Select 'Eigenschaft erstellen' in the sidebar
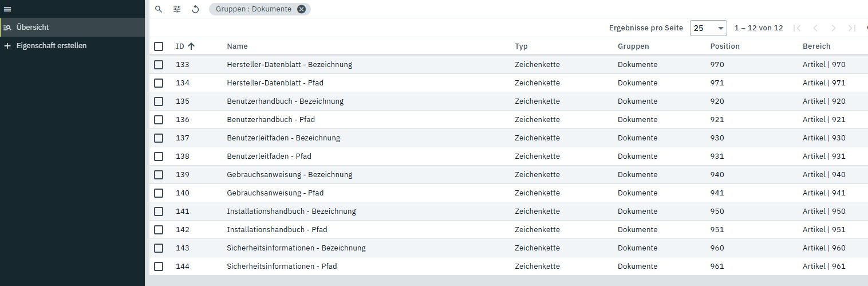The image size is (868, 286). click(x=52, y=45)
